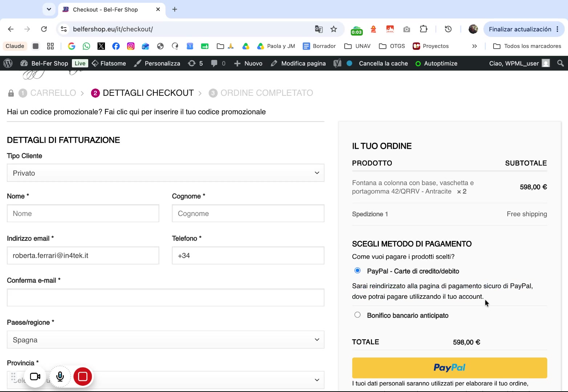Pay with the yellow PayPal button
568x392 pixels.
click(449, 368)
